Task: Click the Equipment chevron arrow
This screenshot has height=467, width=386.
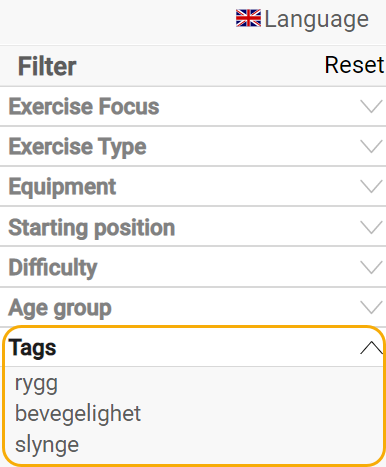Action: (371, 187)
